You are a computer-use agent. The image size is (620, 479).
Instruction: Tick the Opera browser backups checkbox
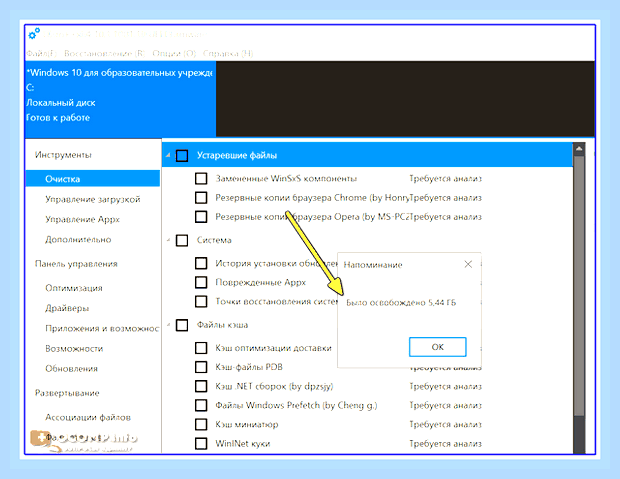tap(201, 217)
